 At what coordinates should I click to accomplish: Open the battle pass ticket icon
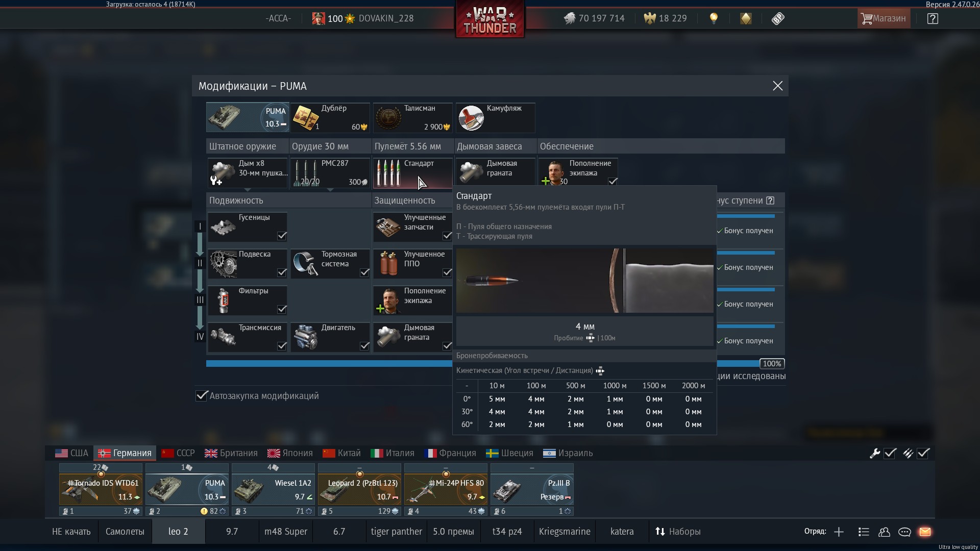tap(778, 18)
